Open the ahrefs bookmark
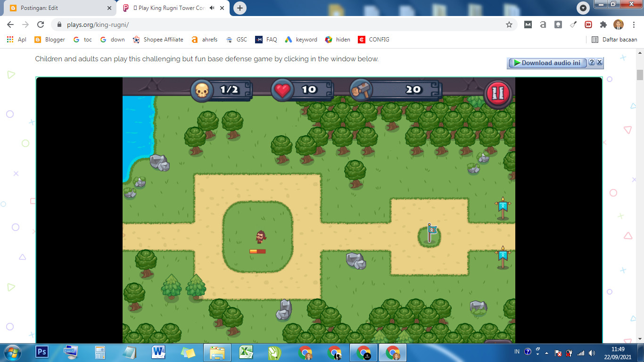Screen dimensions: 644x362 (x=205, y=40)
